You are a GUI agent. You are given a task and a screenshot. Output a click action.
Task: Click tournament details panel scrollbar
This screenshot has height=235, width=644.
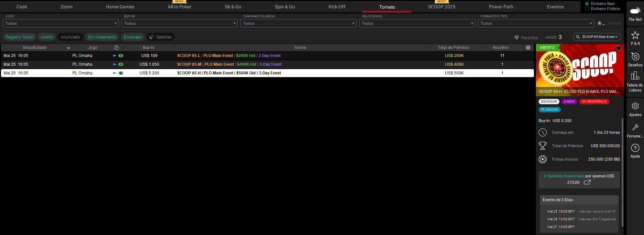point(623,173)
